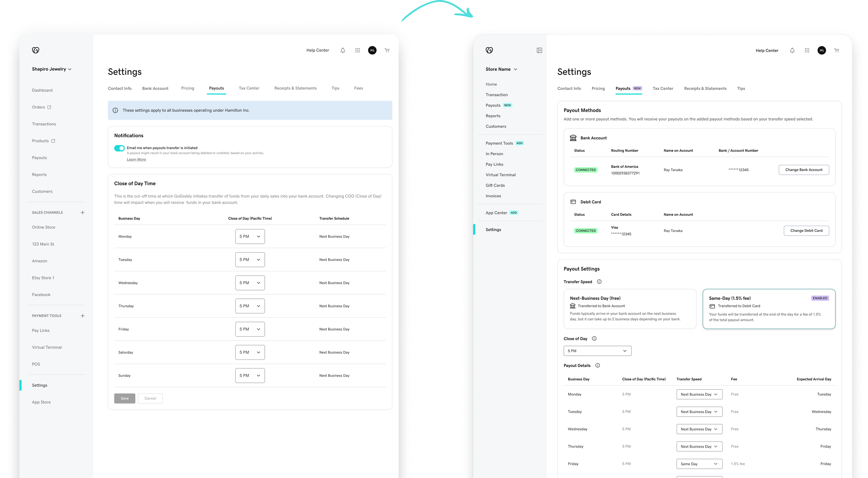The height and width of the screenshot is (478, 868).
Task: Click GoDaddy logo in left Shapiro Jewelry panel
Action: click(36, 50)
